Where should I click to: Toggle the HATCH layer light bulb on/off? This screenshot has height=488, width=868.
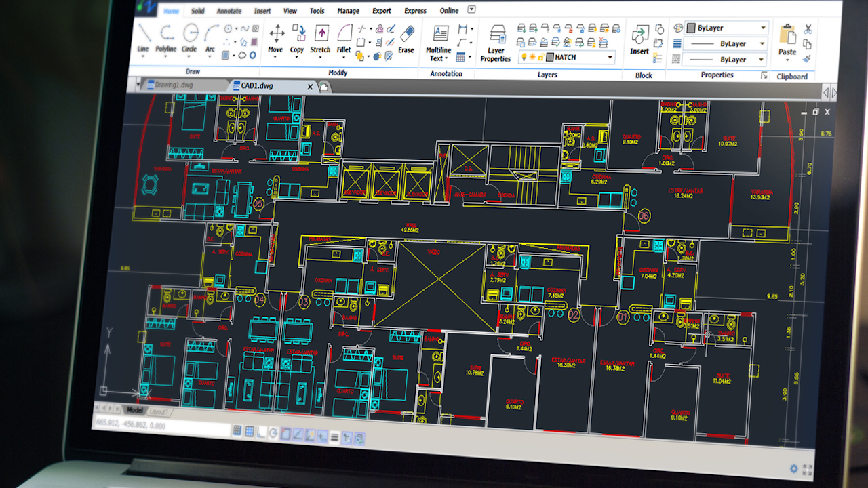coord(524,57)
